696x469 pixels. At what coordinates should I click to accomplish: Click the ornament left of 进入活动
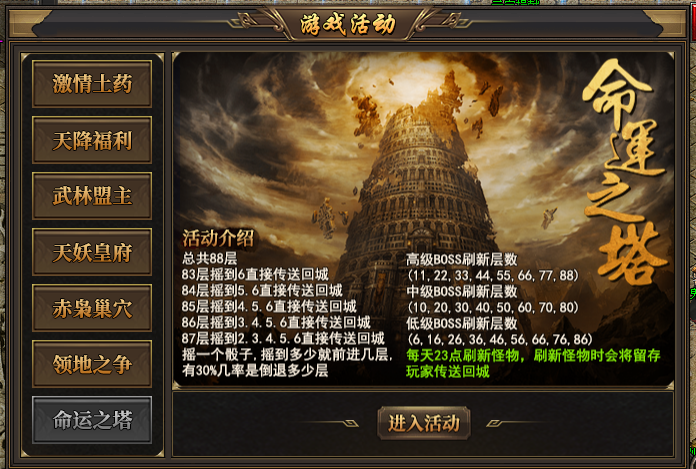pyautogui.click(x=332, y=423)
